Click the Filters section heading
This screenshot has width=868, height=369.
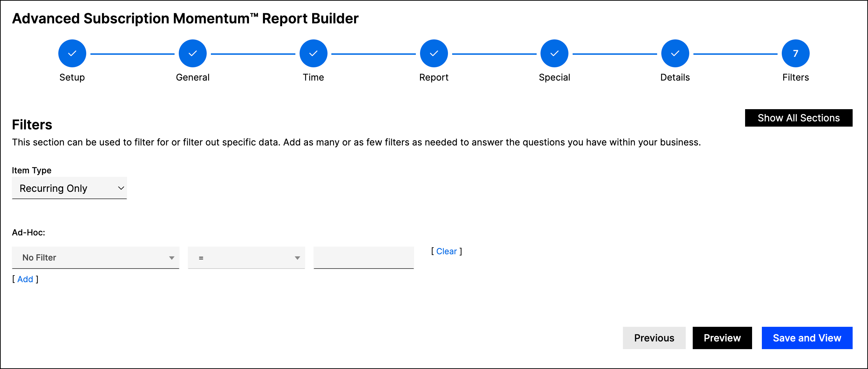32,125
